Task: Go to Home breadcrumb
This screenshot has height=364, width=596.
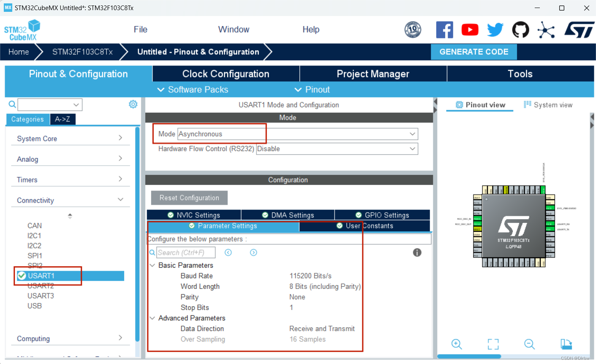Action: (x=19, y=52)
